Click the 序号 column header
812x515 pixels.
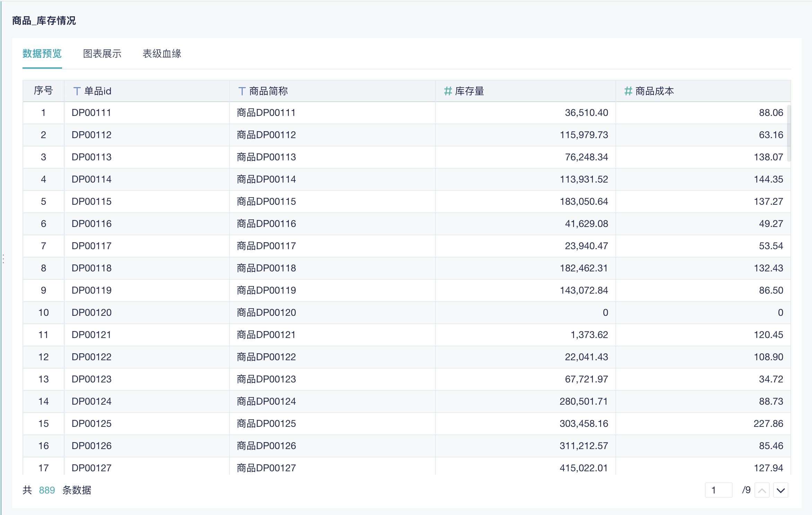tap(43, 91)
